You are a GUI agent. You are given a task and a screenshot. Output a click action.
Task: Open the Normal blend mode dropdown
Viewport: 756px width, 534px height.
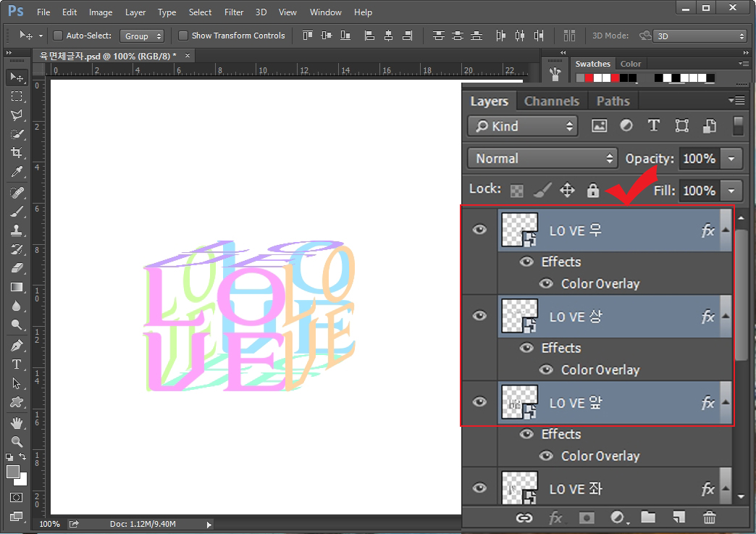543,158
